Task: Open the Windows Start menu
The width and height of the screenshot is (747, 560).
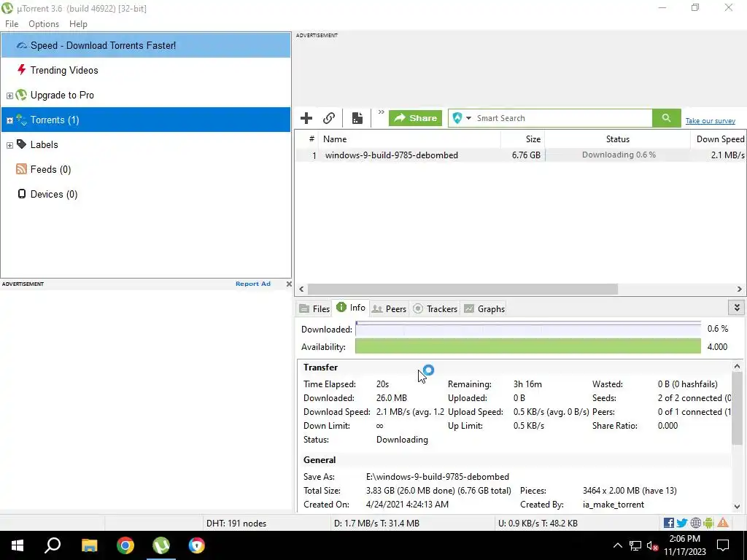Action: tap(18, 545)
